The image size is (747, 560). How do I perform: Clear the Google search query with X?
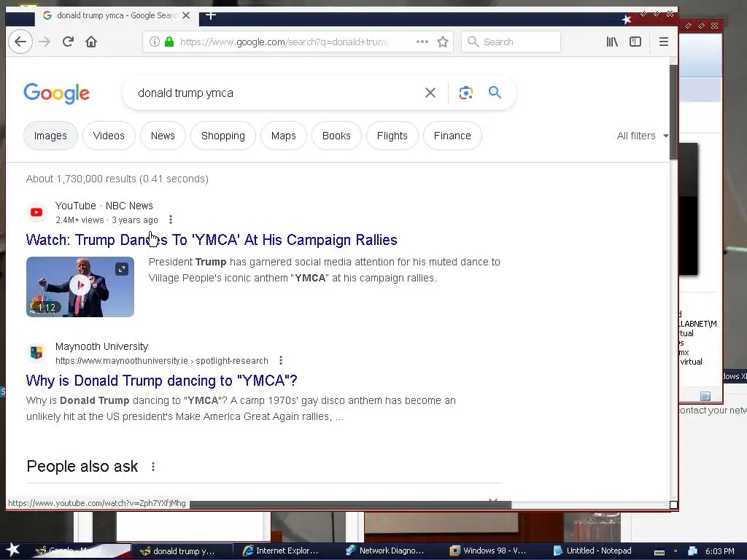[430, 93]
